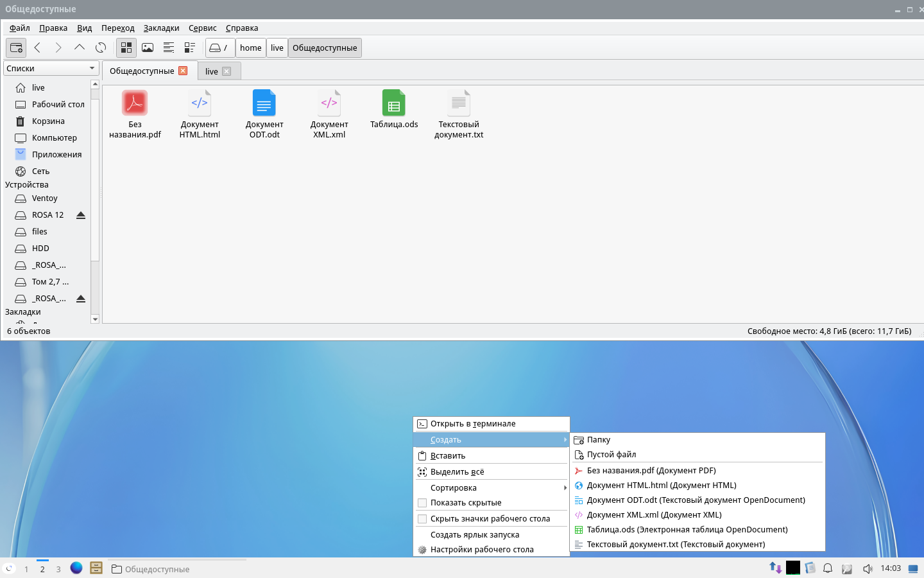Open the clipboard manager tray icon

pos(810,568)
